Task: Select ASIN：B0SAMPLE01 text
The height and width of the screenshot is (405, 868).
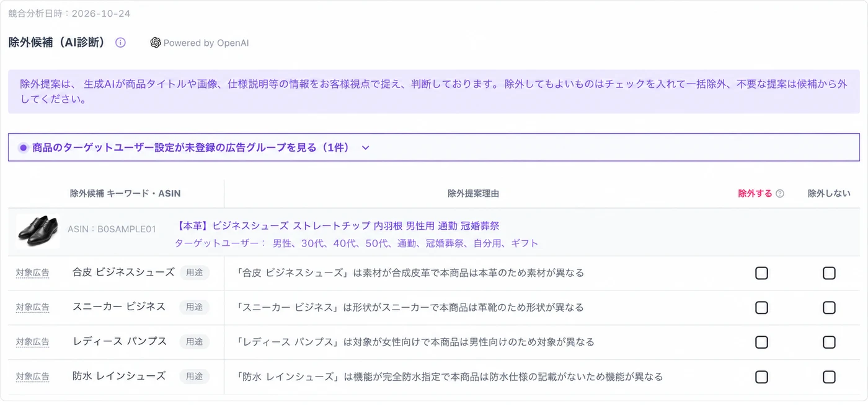Action: click(x=112, y=229)
